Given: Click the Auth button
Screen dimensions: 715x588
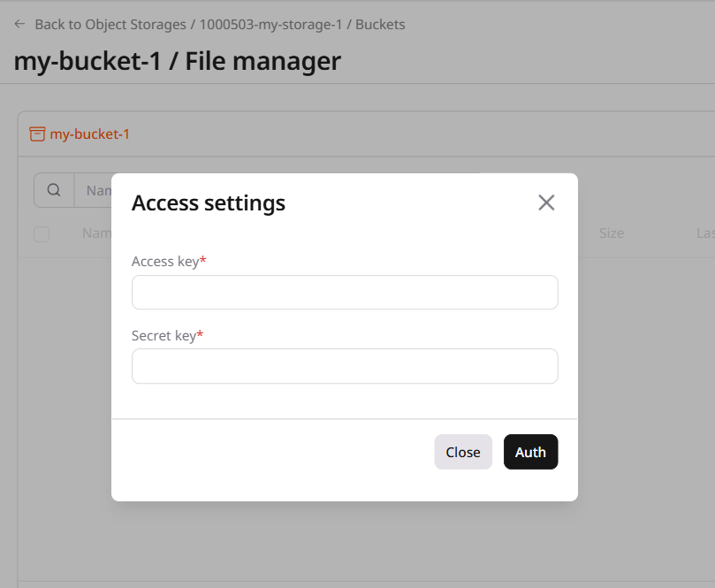Looking at the screenshot, I should click(531, 452).
